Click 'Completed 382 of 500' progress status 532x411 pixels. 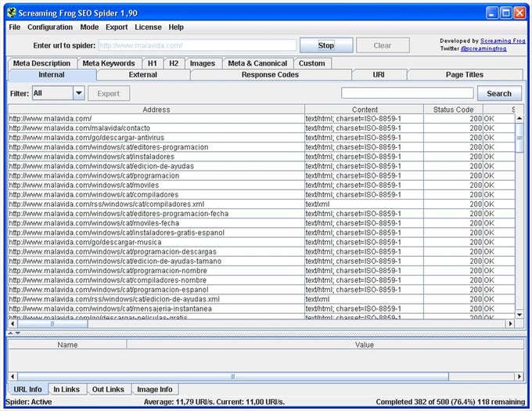coord(450,402)
